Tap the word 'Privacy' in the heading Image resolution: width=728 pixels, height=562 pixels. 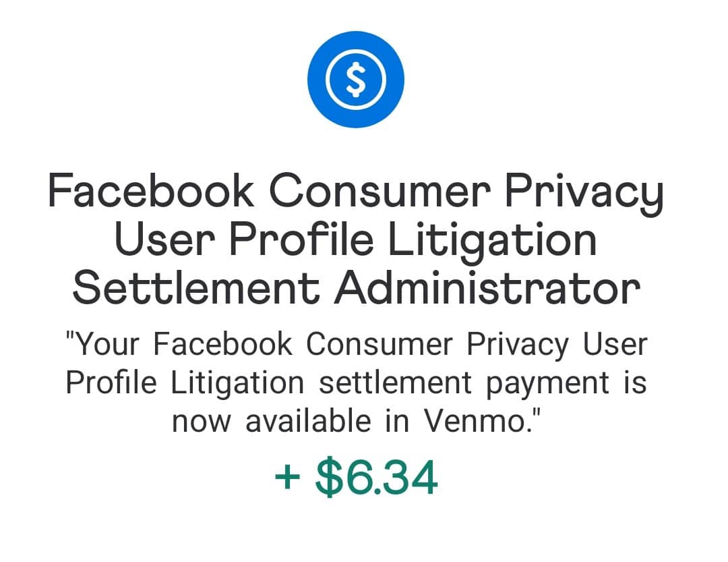(584, 194)
